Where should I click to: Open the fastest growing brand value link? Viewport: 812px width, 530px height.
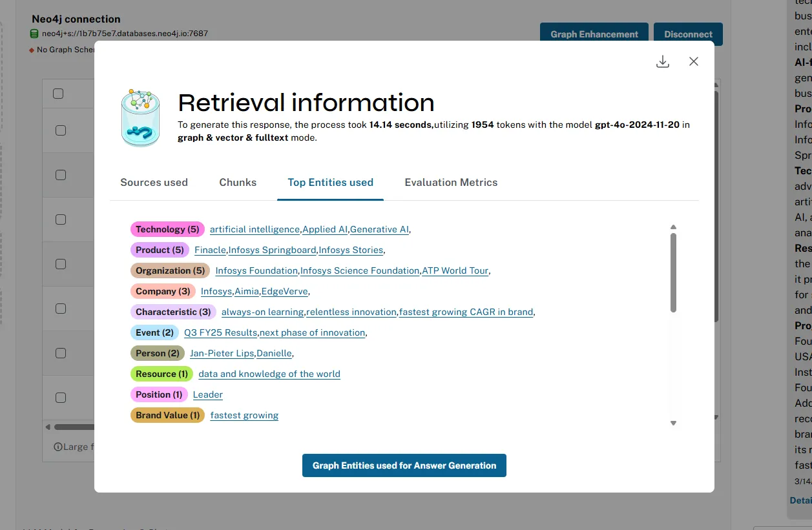pyautogui.click(x=244, y=415)
